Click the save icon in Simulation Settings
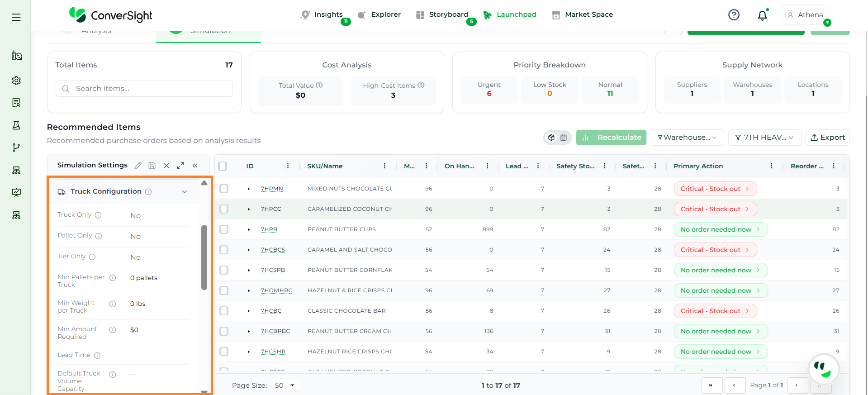The image size is (868, 395). coord(152,166)
